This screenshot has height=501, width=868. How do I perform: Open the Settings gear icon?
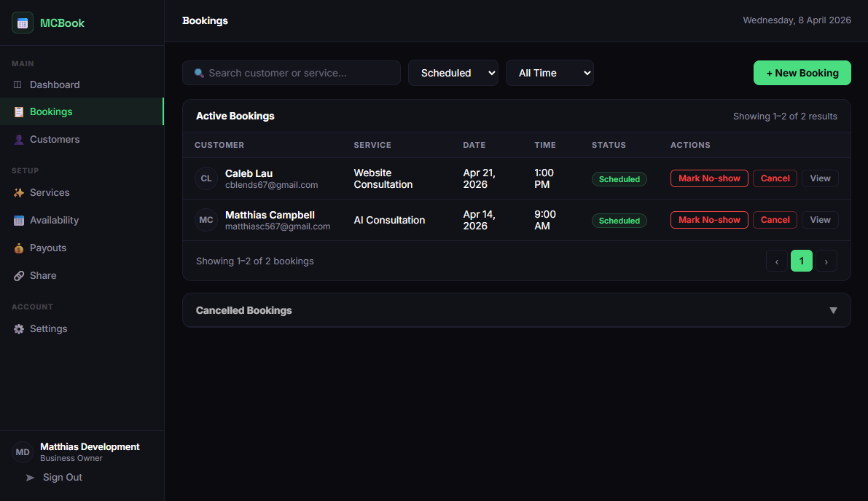[x=18, y=328]
